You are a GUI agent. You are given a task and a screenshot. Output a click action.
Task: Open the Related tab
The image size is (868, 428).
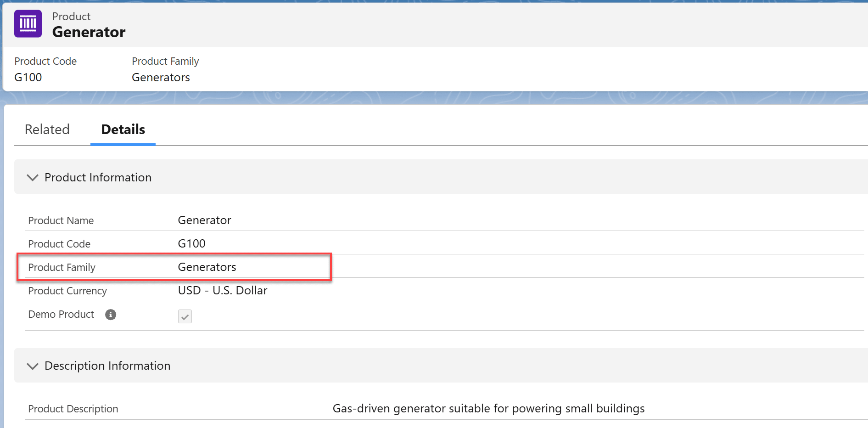click(47, 130)
